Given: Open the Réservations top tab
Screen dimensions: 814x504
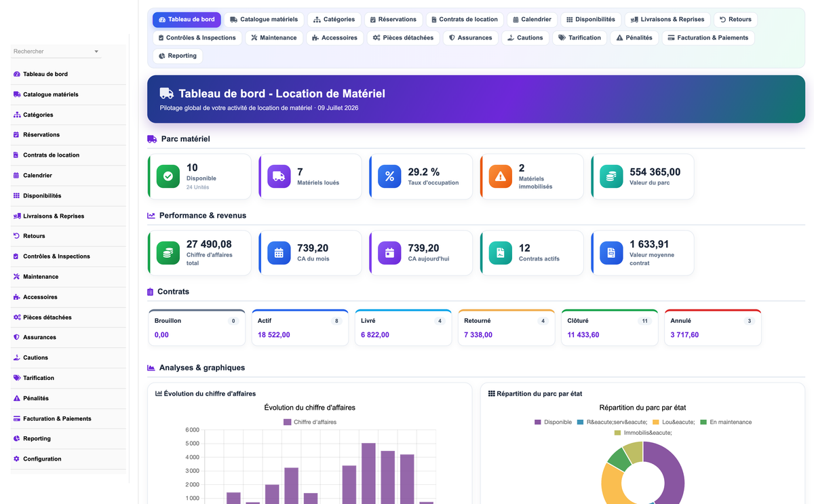Looking at the screenshot, I should pos(393,20).
